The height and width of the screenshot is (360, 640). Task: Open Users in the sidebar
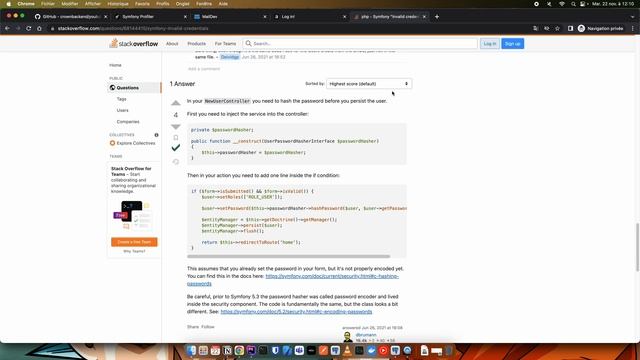pos(122,111)
